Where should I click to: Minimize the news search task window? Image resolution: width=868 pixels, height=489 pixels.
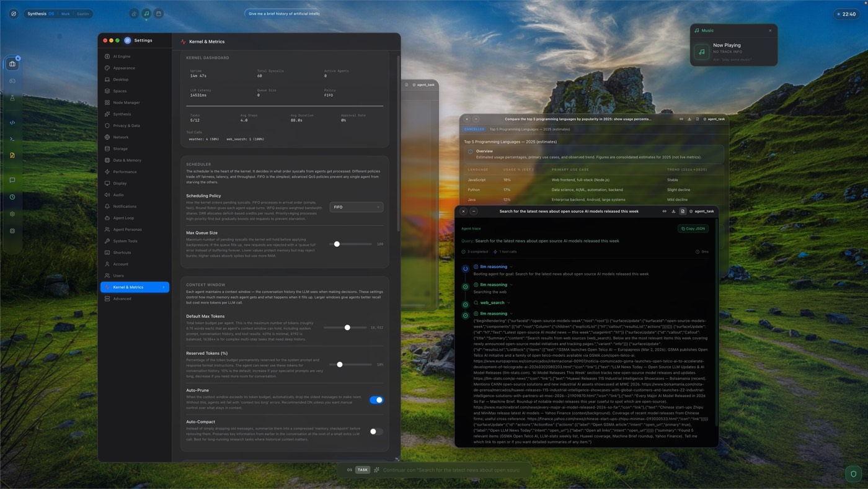pos(474,211)
